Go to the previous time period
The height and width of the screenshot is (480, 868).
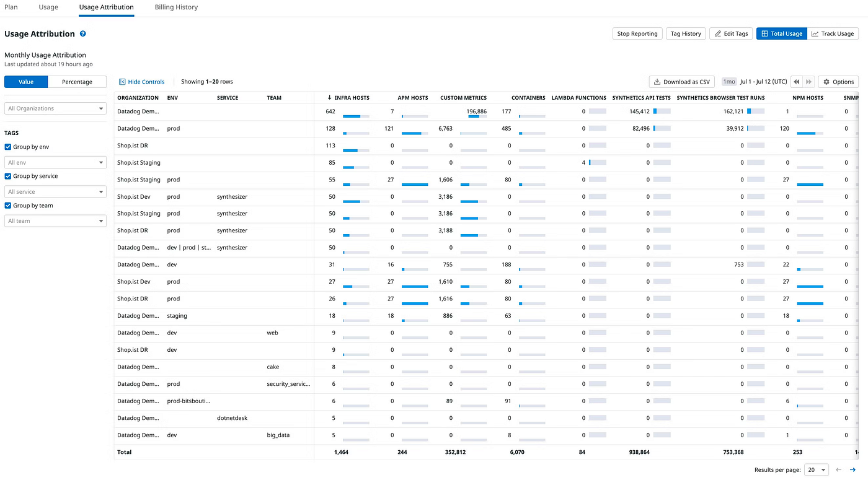[x=796, y=82]
